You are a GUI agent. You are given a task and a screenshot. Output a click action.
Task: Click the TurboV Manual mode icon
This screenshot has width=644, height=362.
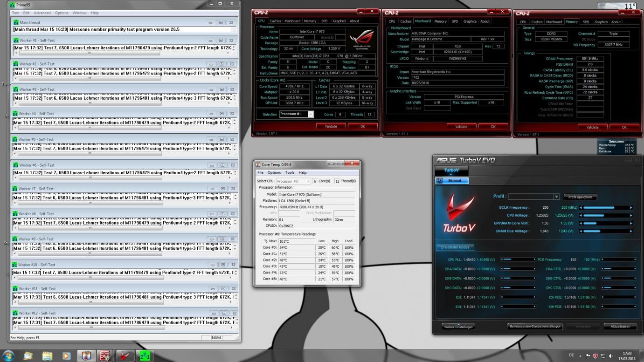439,181
